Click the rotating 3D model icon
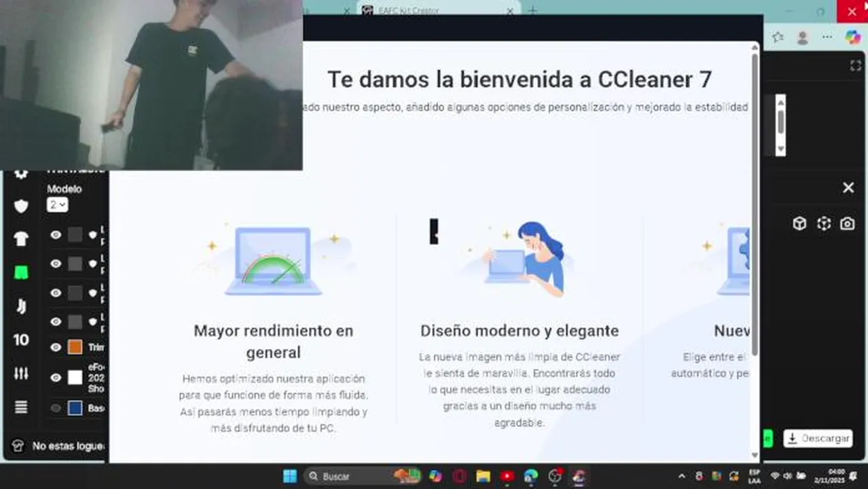 pos(824,223)
